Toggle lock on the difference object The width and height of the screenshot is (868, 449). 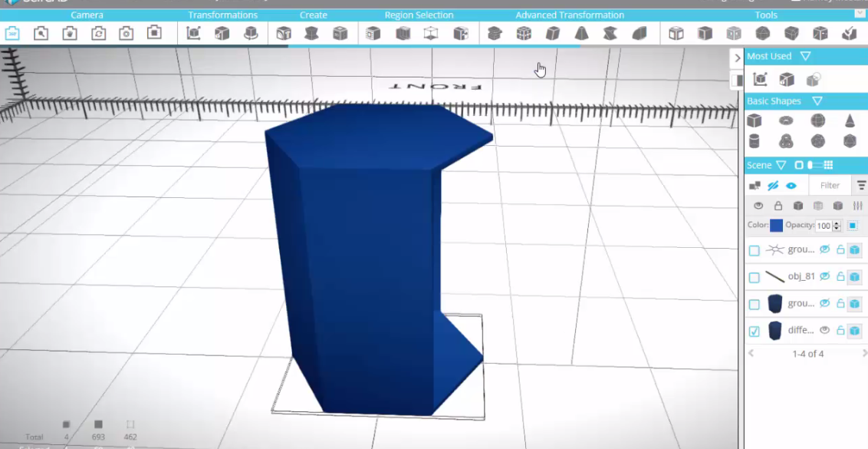click(840, 330)
